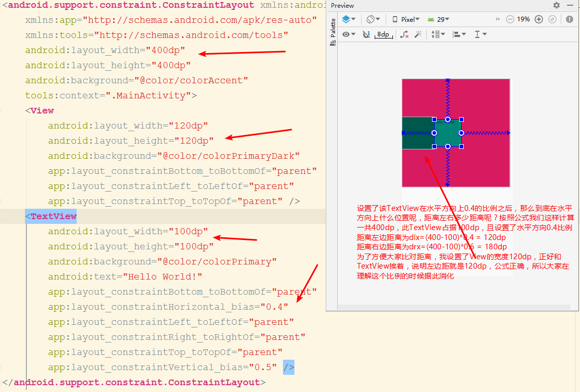Image resolution: width=580 pixels, height=392 pixels.
Task: Click the opening android.support.constraint.ConstraintLayout tag
Action: 128,5
